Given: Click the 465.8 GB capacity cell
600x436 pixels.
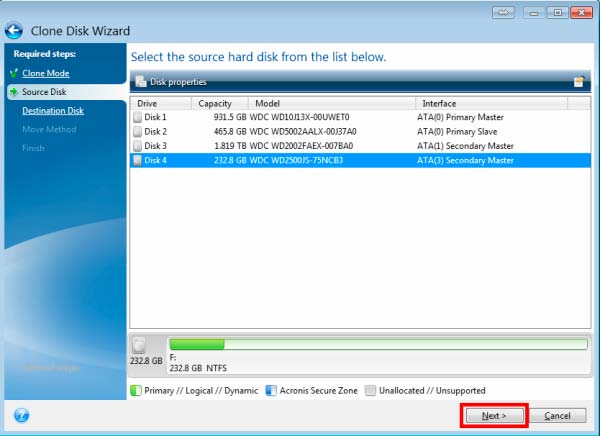Looking at the screenshot, I should click(x=230, y=132).
